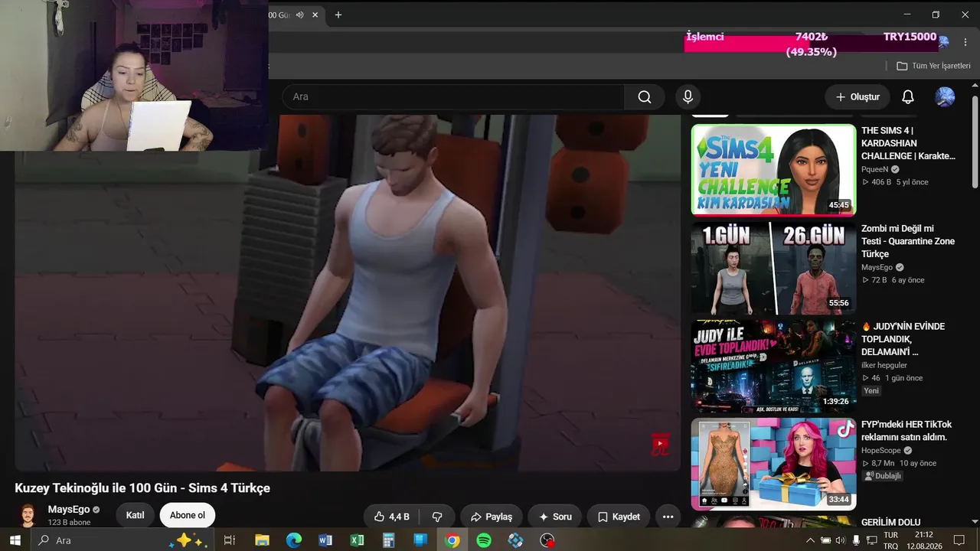The width and height of the screenshot is (980, 551).
Task: Focus the YouTube search box
Action: click(453, 97)
